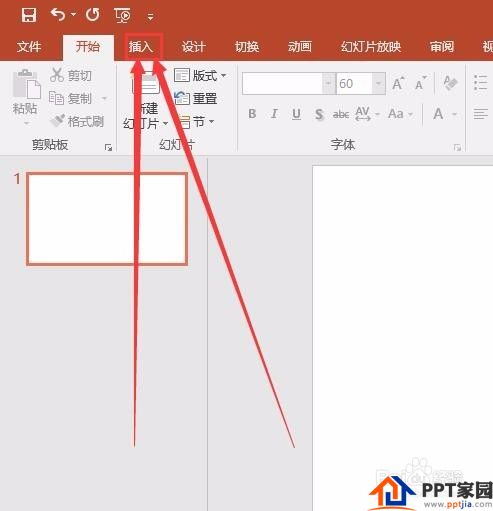Click the bullets list icon
Image resolution: width=493 pixels, height=511 pixels.
(481, 83)
